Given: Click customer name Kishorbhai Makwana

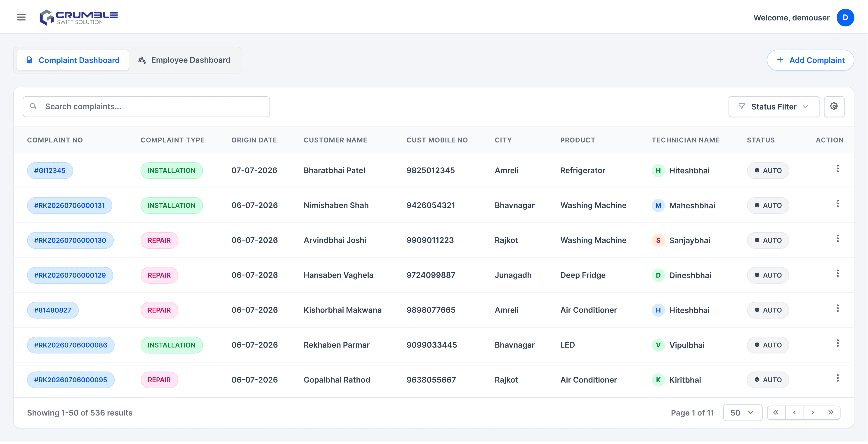Looking at the screenshot, I should tap(342, 310).
